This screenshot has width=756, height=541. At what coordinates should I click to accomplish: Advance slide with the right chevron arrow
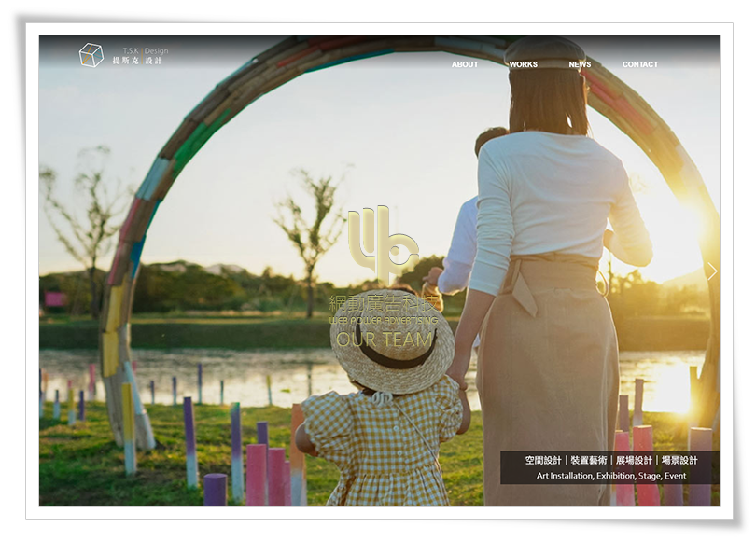[x=711, y=271]
